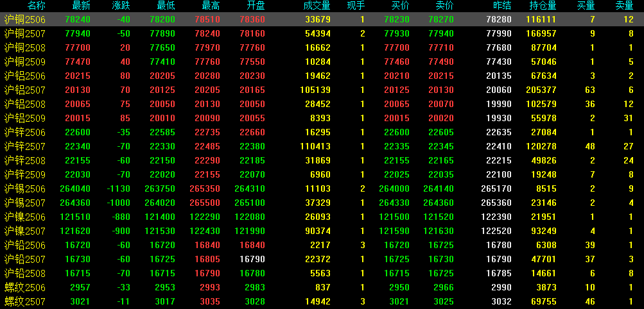This screenshot has height=309, width=644.
Task: Select the 沪铅2507 contract name
Action: [x=24, y=260]
